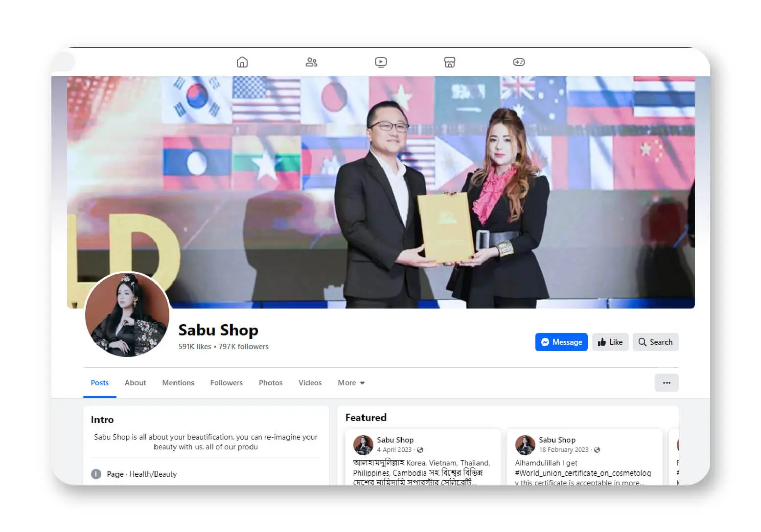Select the Followers tab
The height and width of the screenshot is (532, 761).
pos(226,383)
